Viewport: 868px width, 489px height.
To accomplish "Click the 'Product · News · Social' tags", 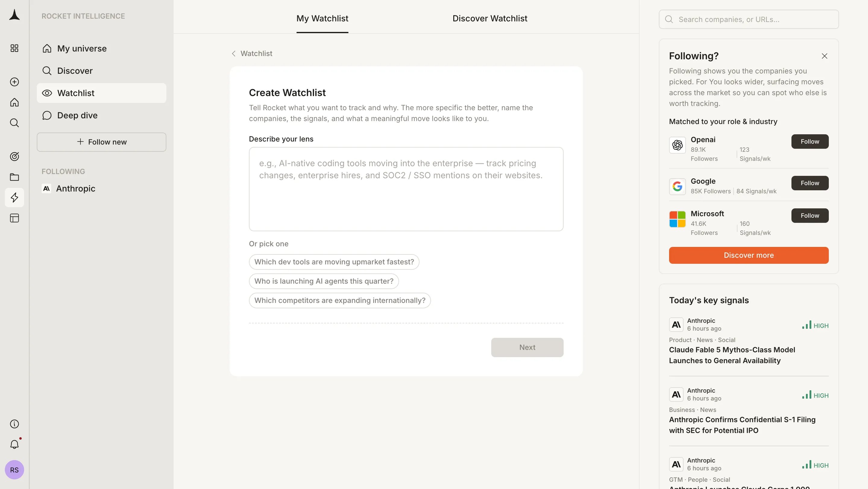I will tap(702, 340).
